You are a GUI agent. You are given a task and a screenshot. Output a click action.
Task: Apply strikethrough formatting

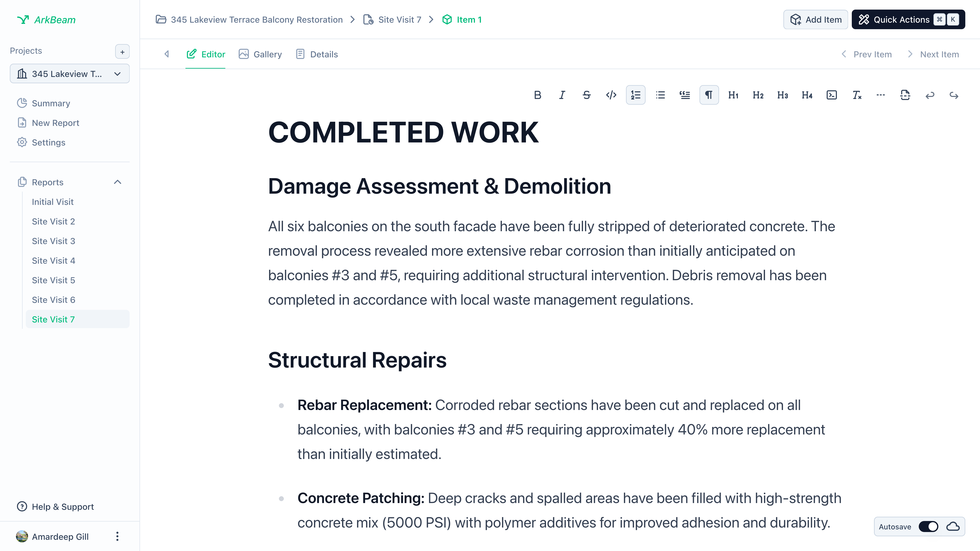tap(586, 95)
